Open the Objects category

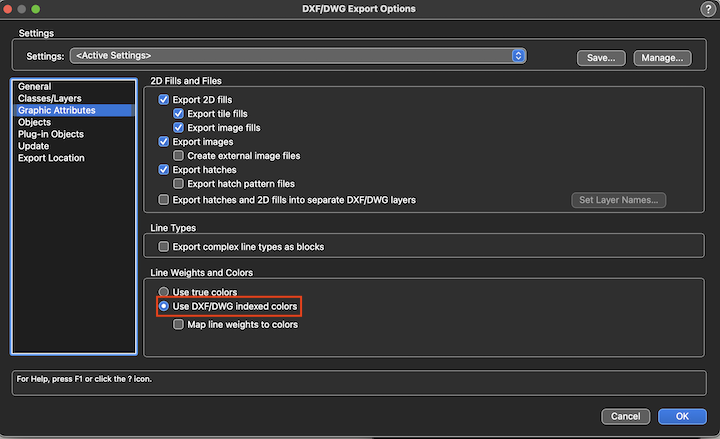pyautogui.click(x=35, y=123)
